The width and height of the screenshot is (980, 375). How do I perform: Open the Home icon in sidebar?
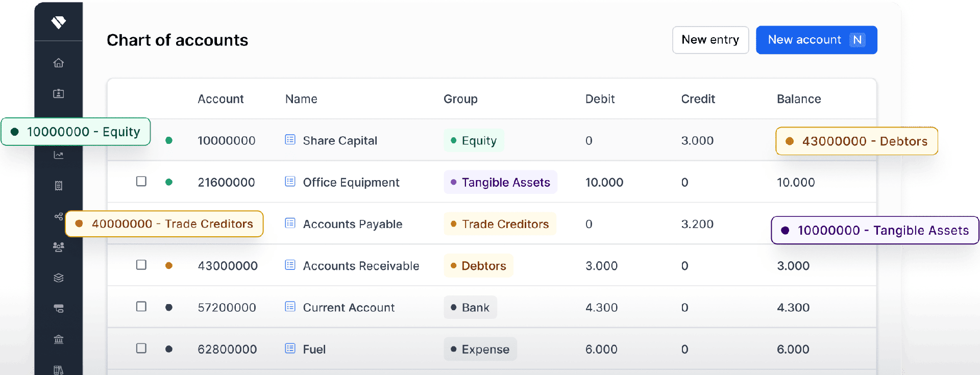pyautogui.click(x=59, y=63)
